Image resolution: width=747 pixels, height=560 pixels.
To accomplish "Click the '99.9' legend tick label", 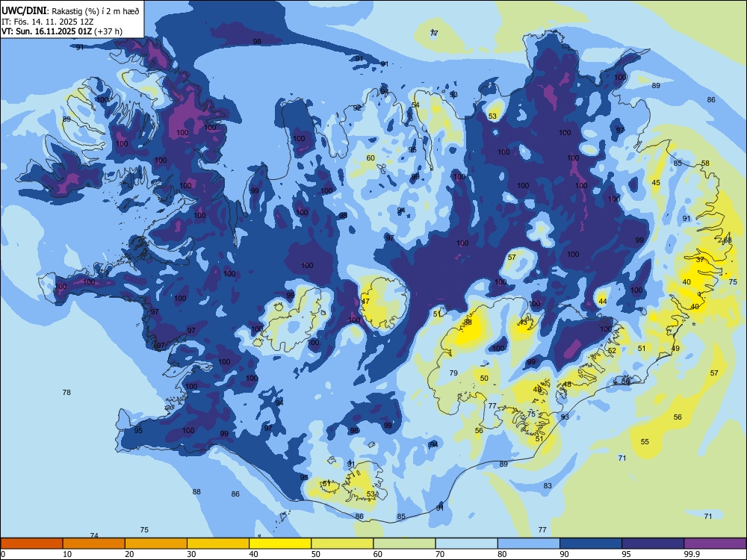I will tap(691, 554).
